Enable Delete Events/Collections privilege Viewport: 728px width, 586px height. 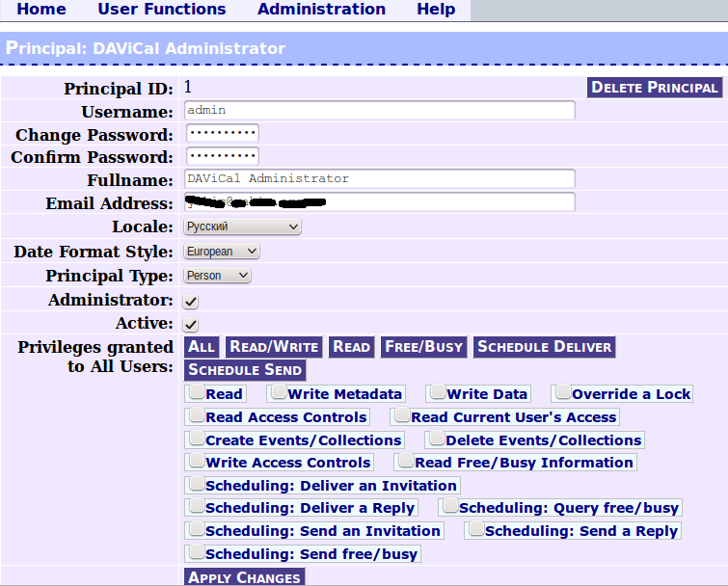437,438
